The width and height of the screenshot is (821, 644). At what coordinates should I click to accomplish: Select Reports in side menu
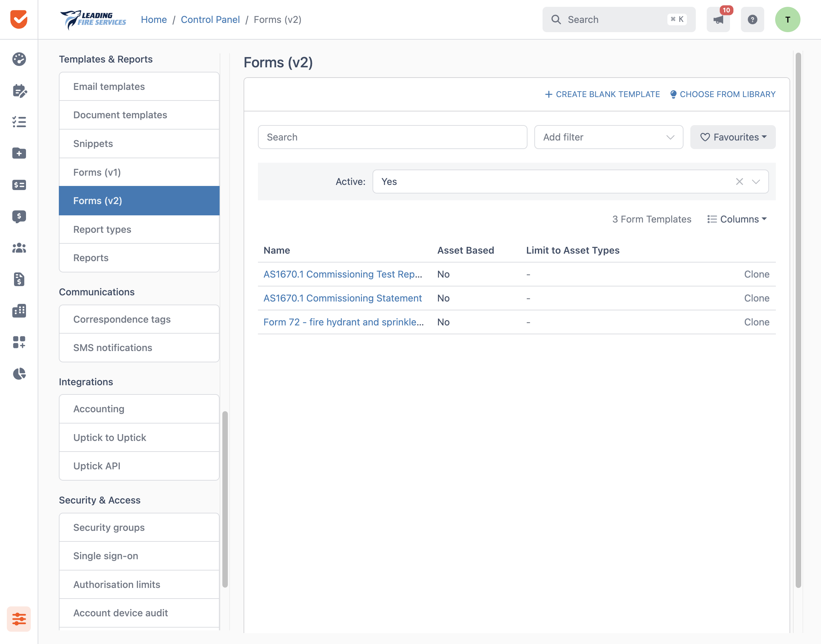tap(139, 258)
